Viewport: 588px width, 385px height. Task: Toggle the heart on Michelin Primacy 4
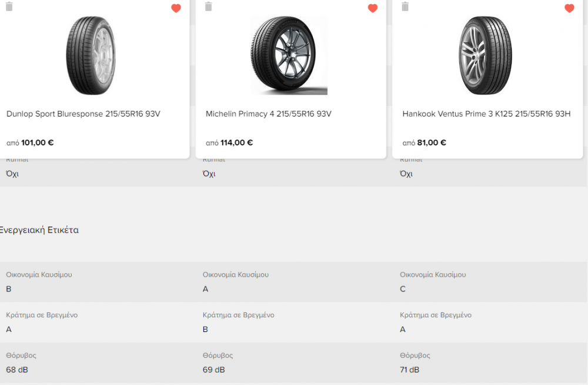373,8
